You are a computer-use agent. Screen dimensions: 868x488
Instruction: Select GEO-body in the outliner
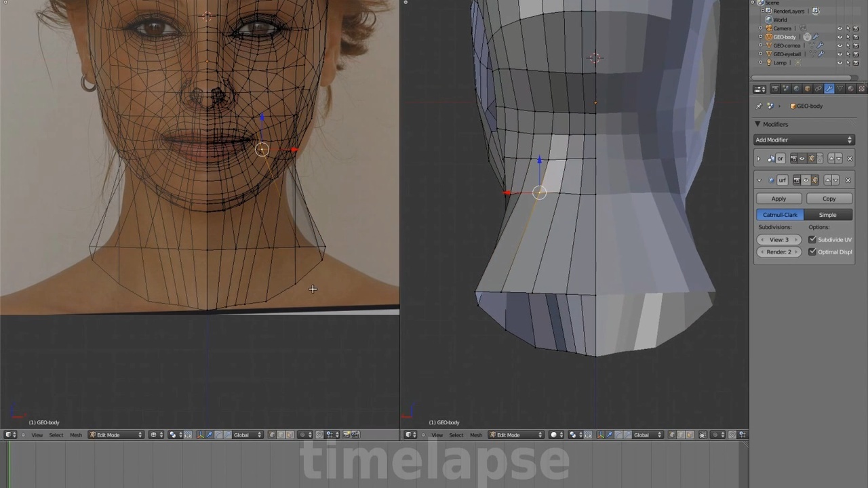tap(783, 37)
